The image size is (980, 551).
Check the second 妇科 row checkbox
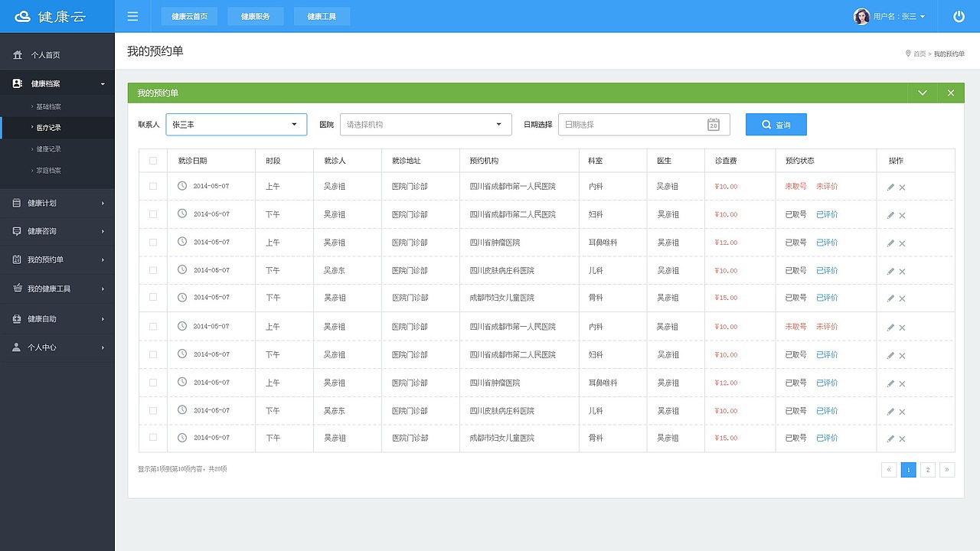pos(153,354)
